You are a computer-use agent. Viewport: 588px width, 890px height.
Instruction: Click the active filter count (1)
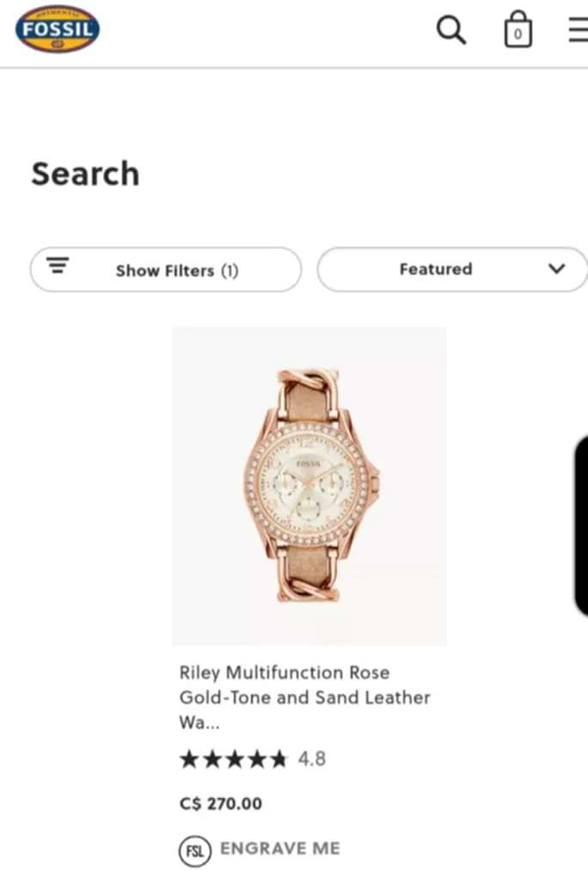point(229,271)
